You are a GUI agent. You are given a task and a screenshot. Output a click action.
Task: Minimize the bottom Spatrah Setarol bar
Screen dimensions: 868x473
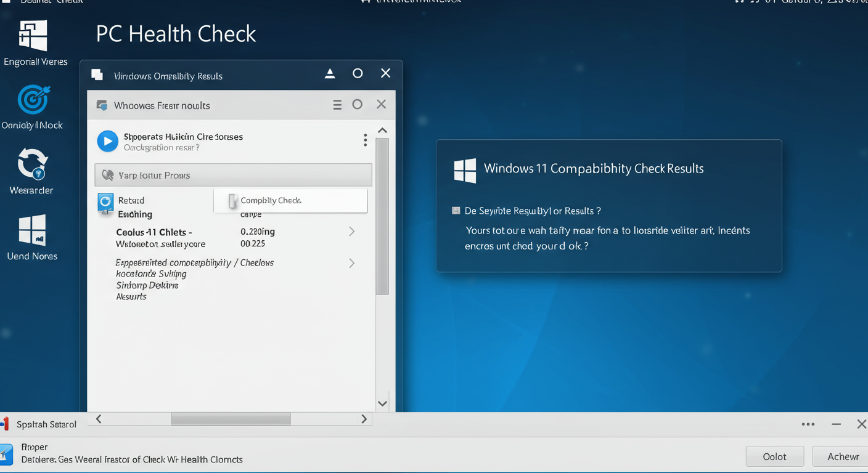[836, 424]
